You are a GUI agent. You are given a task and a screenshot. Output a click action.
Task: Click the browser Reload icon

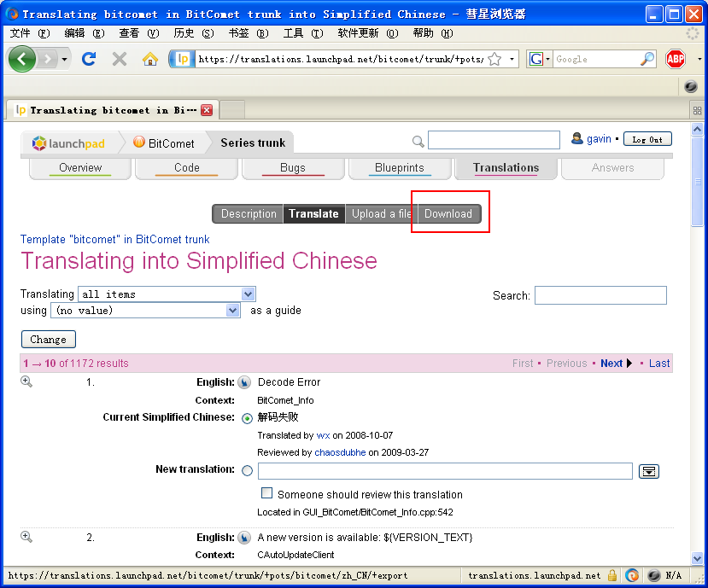pyautogui.click(x=89, y=59)
